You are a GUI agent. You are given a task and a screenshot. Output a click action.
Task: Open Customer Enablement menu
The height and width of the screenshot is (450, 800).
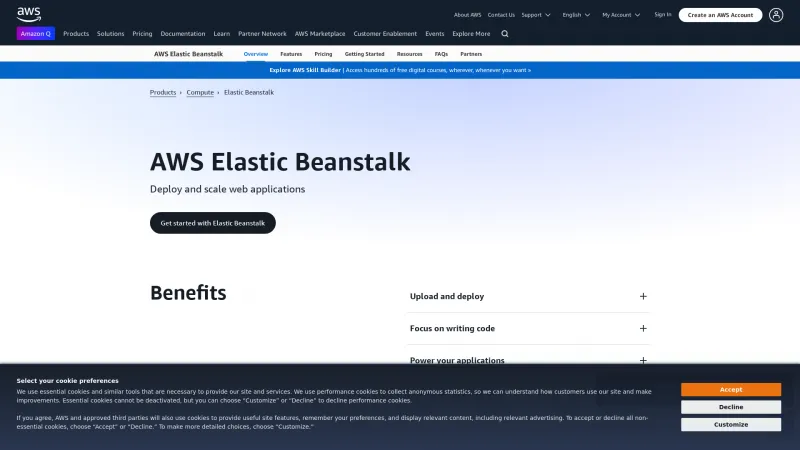(385, 34)
